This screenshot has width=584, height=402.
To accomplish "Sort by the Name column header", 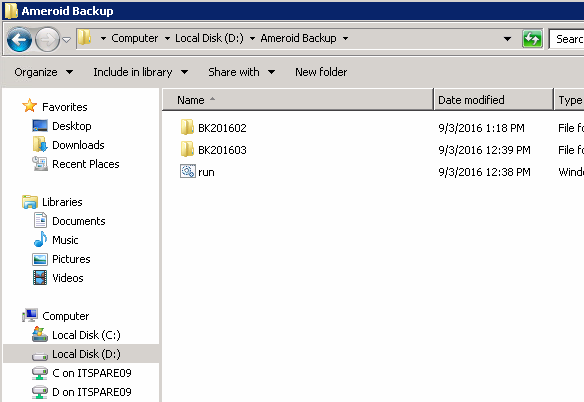I will (298, 100).
